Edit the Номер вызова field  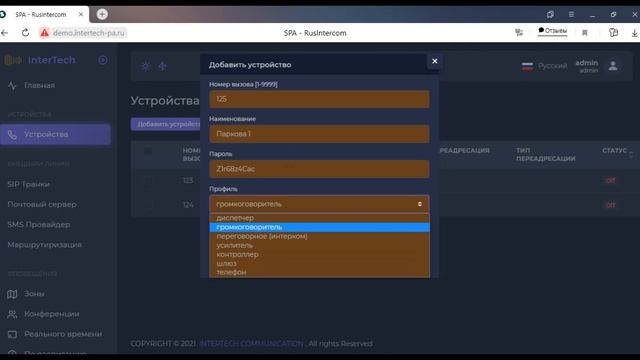pyautogui.click(x=319, y=99)
